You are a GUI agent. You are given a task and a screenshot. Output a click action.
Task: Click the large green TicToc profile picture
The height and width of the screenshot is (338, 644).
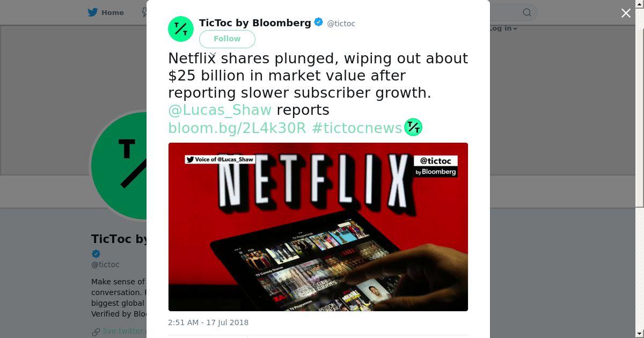pos(119,165)
